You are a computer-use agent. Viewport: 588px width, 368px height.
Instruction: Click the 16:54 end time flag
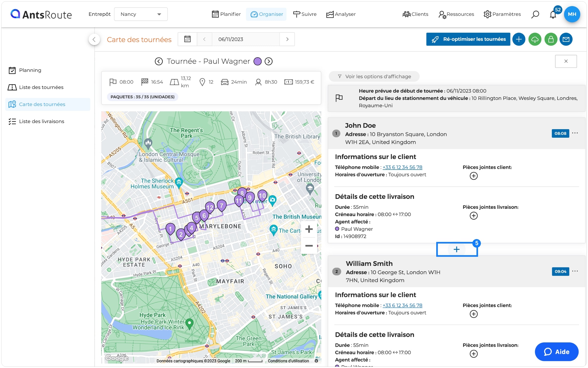tap(152, 82)
